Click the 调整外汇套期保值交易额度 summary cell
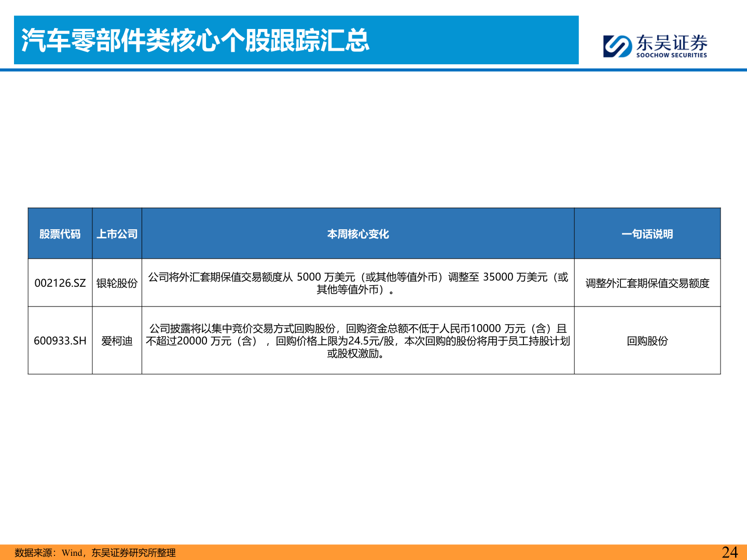The image size is (747, 560). pyautogui.click(x=647, y=283)
